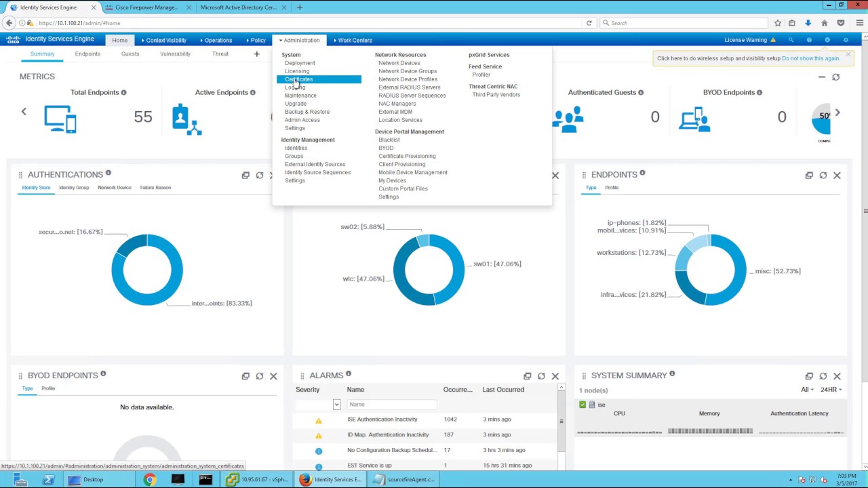Open ISE Authentication Inactivity alarm
The width and height of the screenshot is (868, 488).
[x=382, y=420]
